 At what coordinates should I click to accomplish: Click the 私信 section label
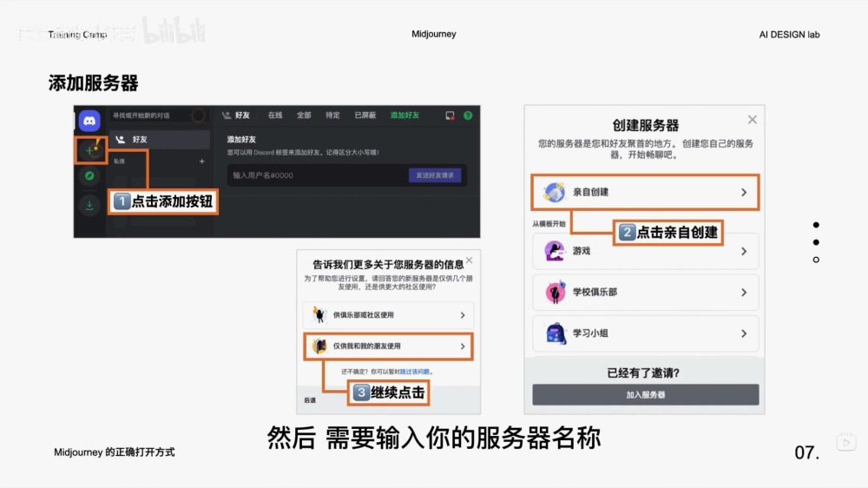pos(119,162)
